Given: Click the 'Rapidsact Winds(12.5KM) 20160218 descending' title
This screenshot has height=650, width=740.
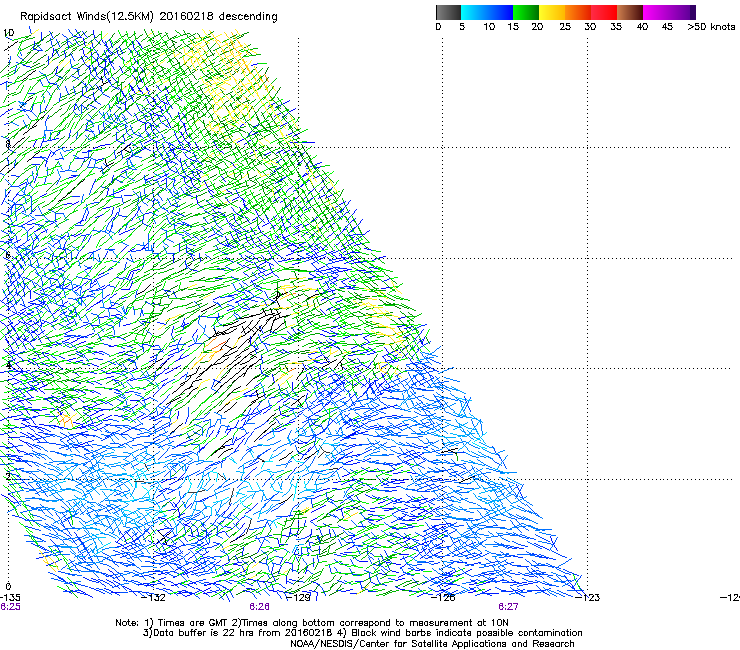Looking at the screenshot, I should pos(149,17).
